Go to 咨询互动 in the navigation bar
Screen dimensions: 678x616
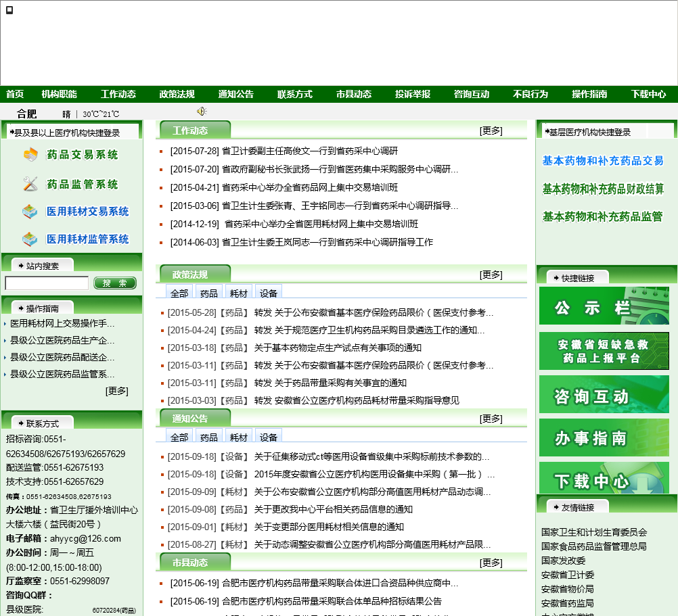coord(472,94)
